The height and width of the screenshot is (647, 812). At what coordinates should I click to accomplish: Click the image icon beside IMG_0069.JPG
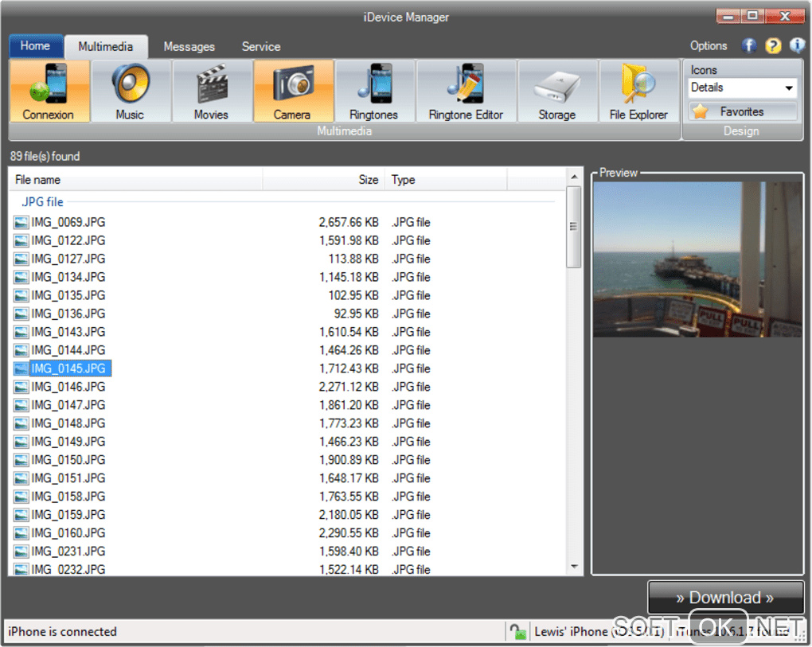click(21, 223)
